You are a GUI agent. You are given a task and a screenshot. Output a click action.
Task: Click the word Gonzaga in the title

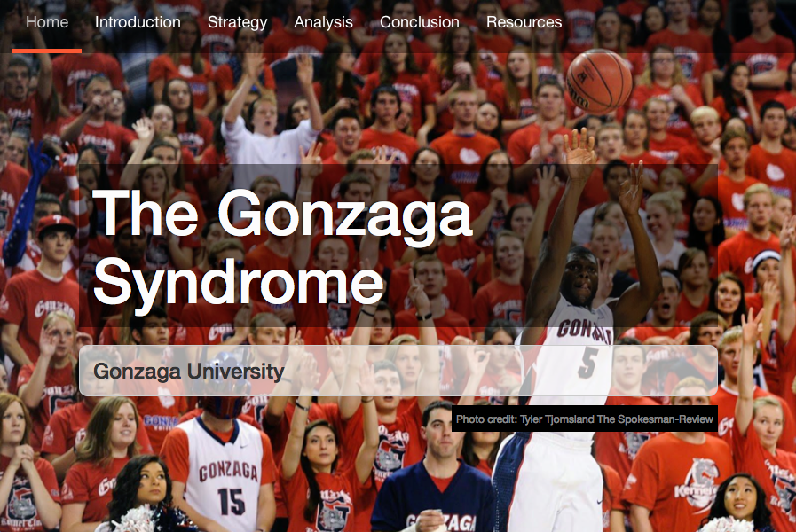click(x=345, y=216)
